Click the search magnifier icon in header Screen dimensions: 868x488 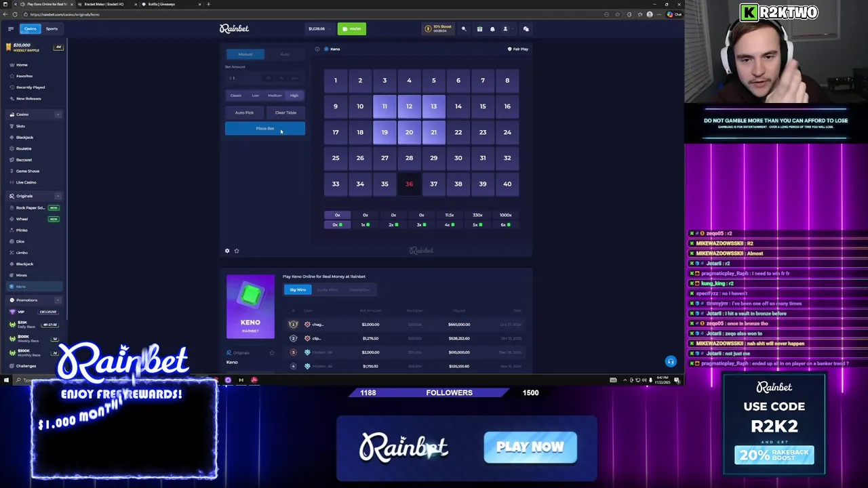pyautogui.click(x=464, y=29)
